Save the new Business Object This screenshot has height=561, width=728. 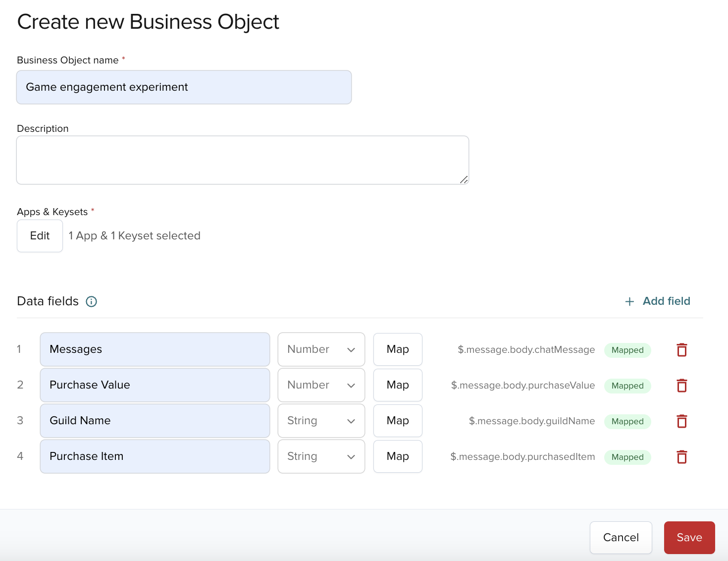(689, 537)
